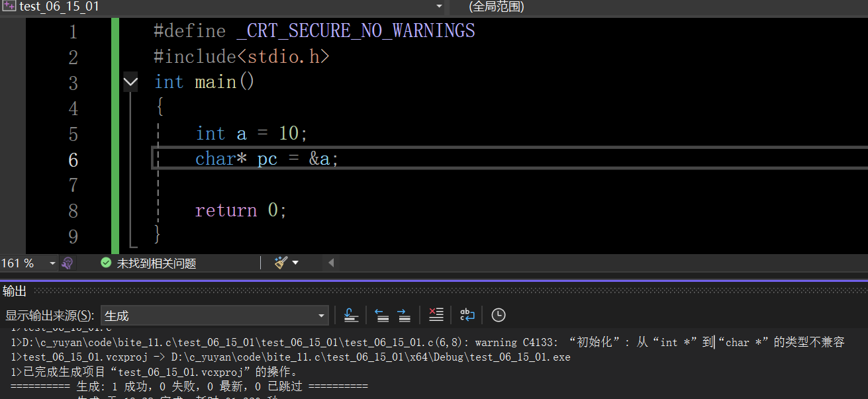Viewport: 868px width, 399px height.
Task: Open the code cleanup dropdown arrow
Action: tap(295, 263)
